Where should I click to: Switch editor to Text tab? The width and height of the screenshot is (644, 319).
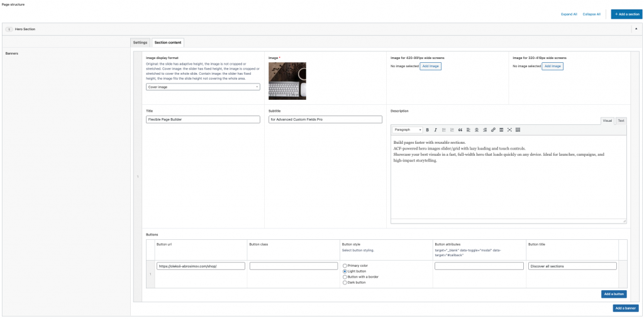pos(621,121)
